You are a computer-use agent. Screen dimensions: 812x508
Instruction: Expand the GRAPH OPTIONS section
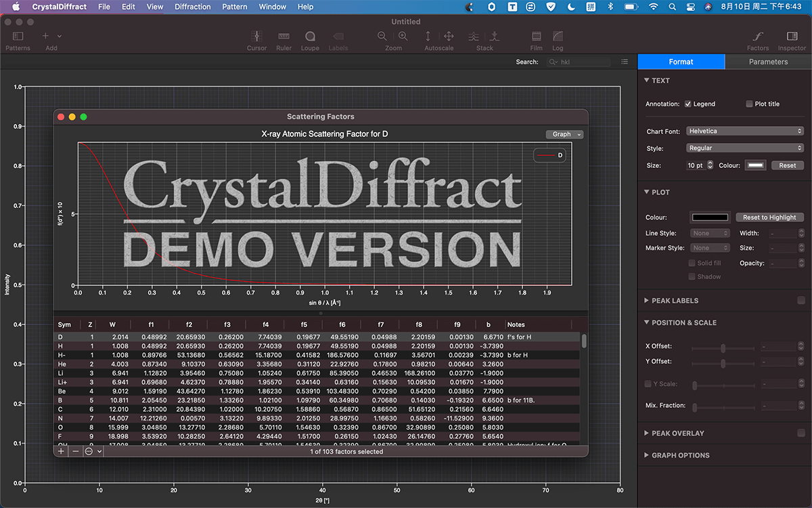(646, 455)
